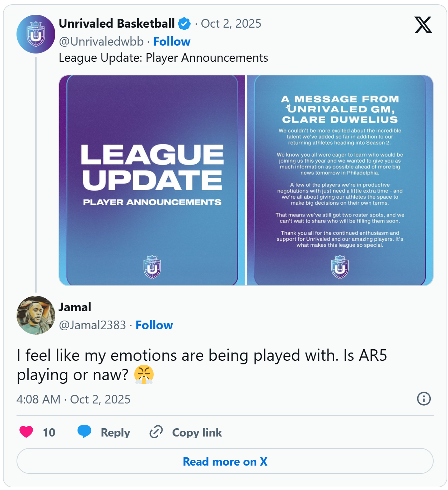Follow the @Unrivaledwbb account
The image size is (448, 490).
tap(172, 42)
